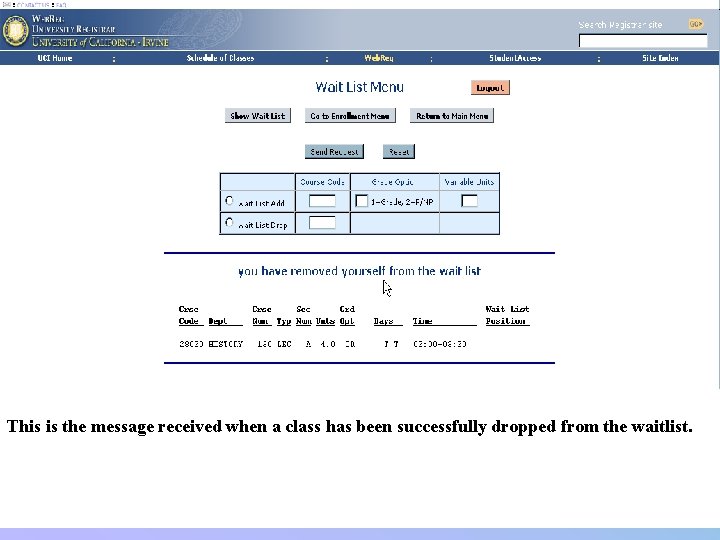The image size is (720, 540).
Task: Select the Wait List Add radio button
Action: click(x=229, y=201)
